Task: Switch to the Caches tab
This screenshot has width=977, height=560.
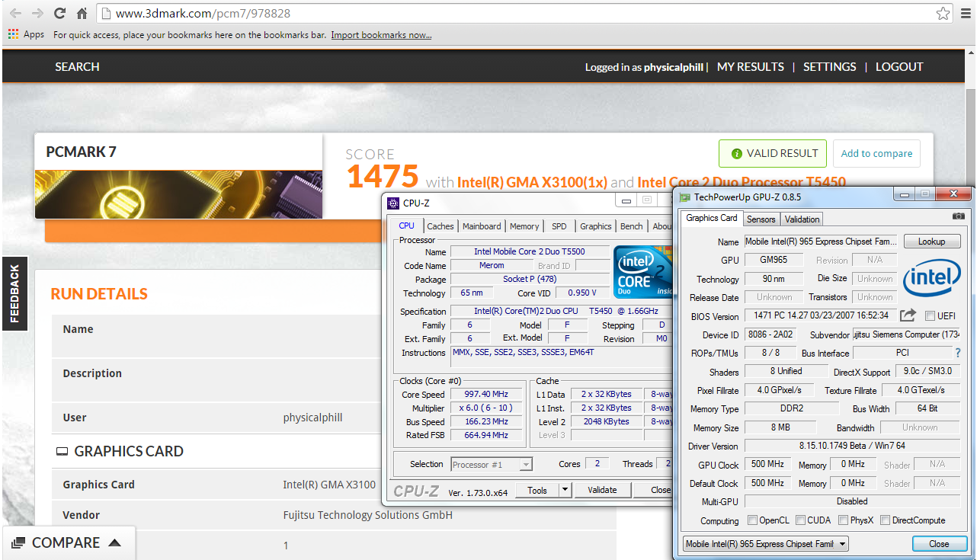Action: 440,226
